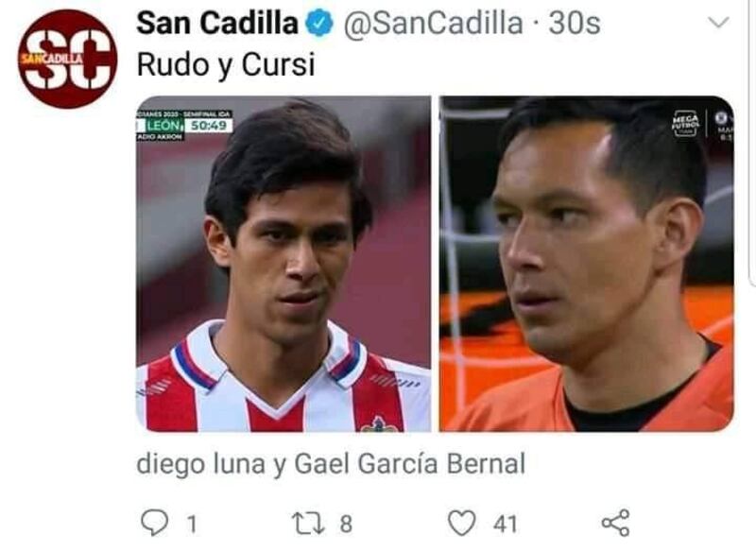Share the tweet via share icon
The height and width of the screenshot is (552, 756).
click(616, 523)
